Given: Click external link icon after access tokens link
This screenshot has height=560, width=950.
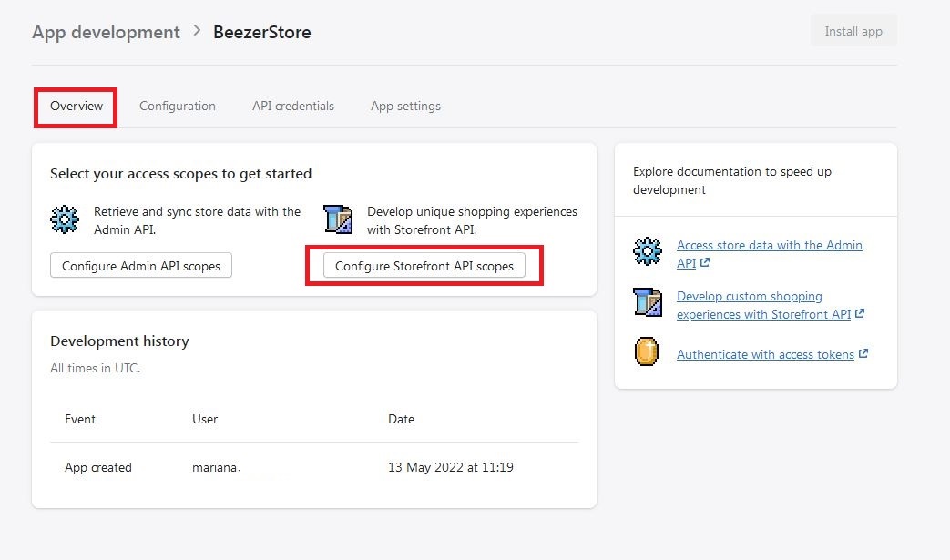Looking at the screenshot, I should (x=863, y=354).
